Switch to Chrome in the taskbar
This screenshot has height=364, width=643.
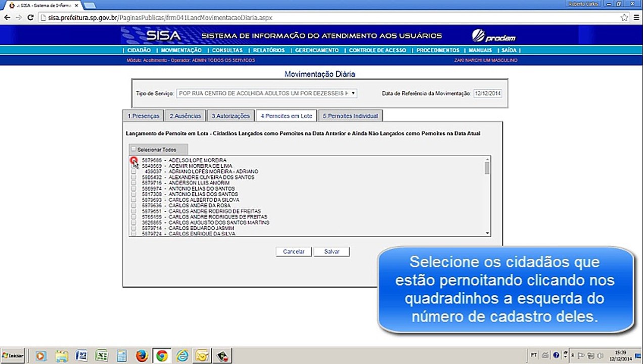[162, 356]
